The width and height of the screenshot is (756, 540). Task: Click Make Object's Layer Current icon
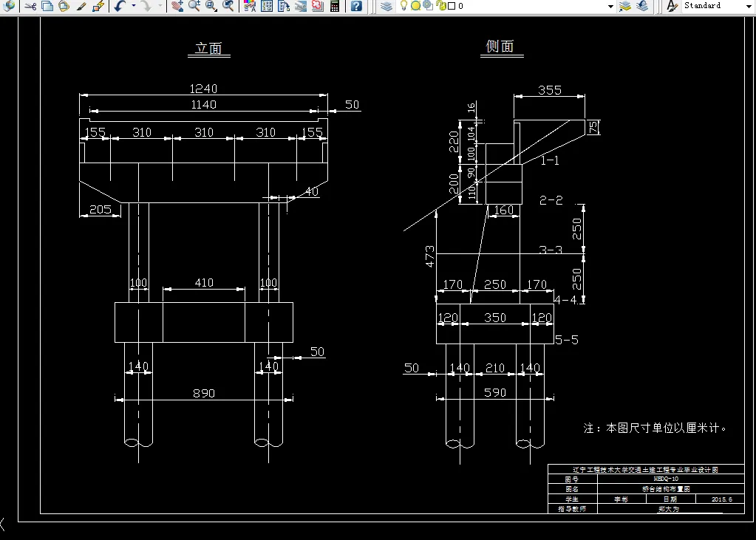pos(625,6)
